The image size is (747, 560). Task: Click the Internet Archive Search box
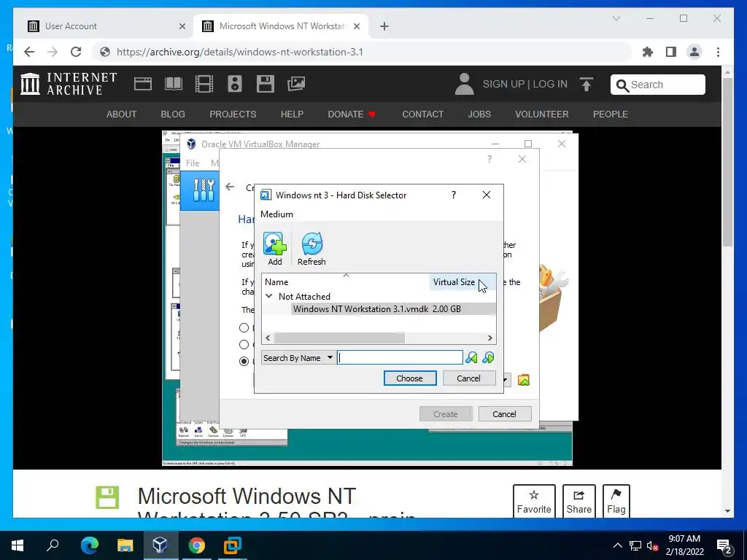tap(658, 85)
